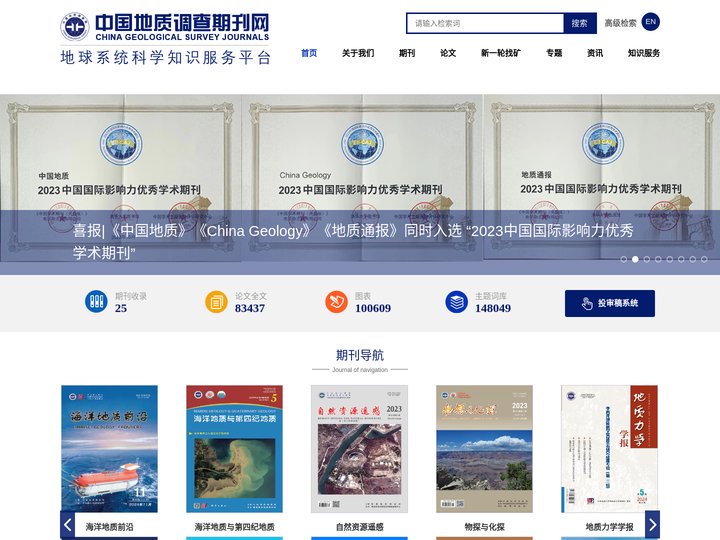This screenshot has width=720, height=540.
Task: Open 高级检索 advanced search link
Action: pos(620,23)
